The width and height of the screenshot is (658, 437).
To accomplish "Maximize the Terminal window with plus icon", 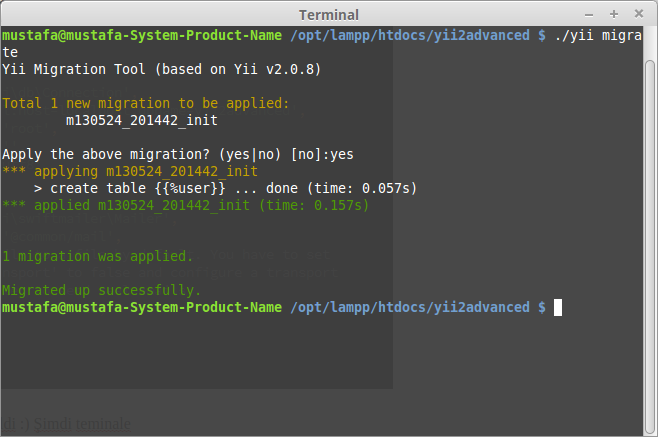I will 614,14.
